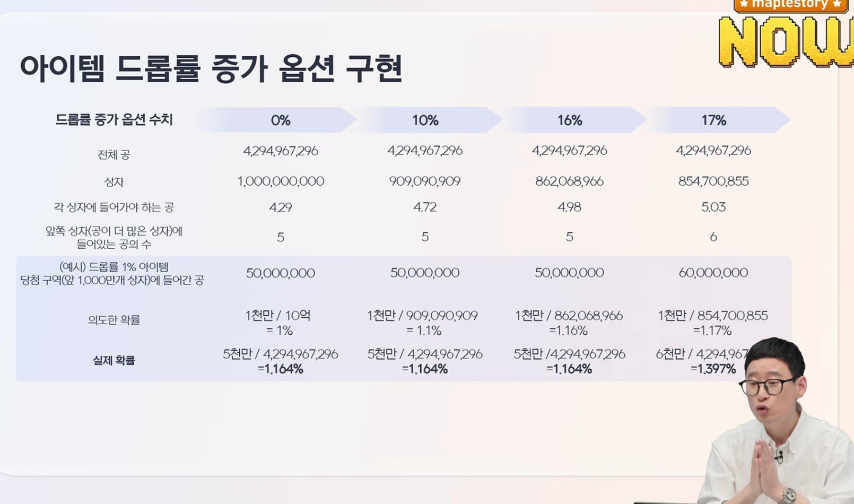Click the 상자 row label
The image size is (854, 504).
(114, 182)
